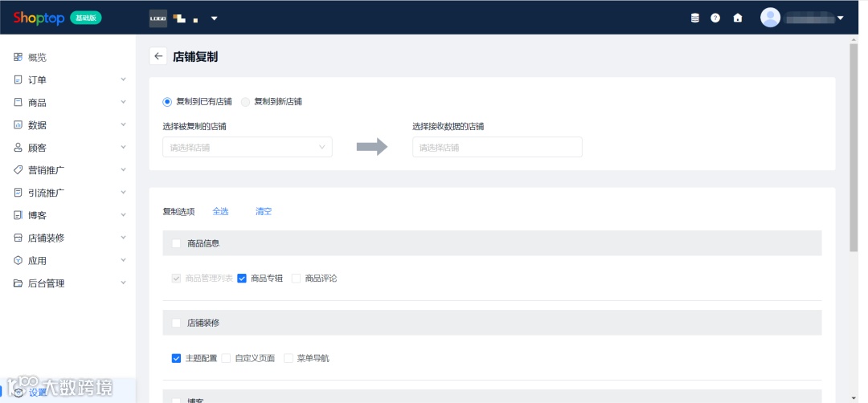Expand the 商品 chevron
The image size is (868, 403).
123,102
